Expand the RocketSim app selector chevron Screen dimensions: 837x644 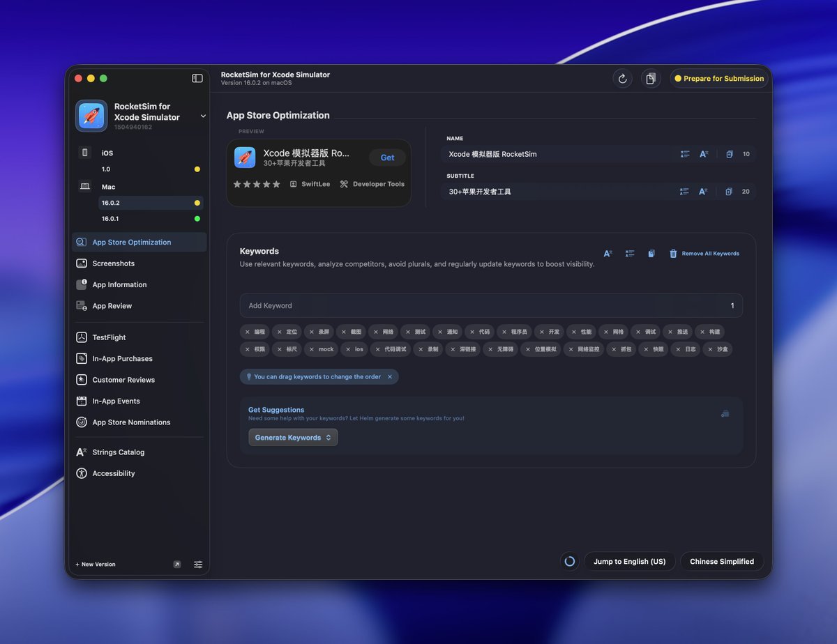203,116
